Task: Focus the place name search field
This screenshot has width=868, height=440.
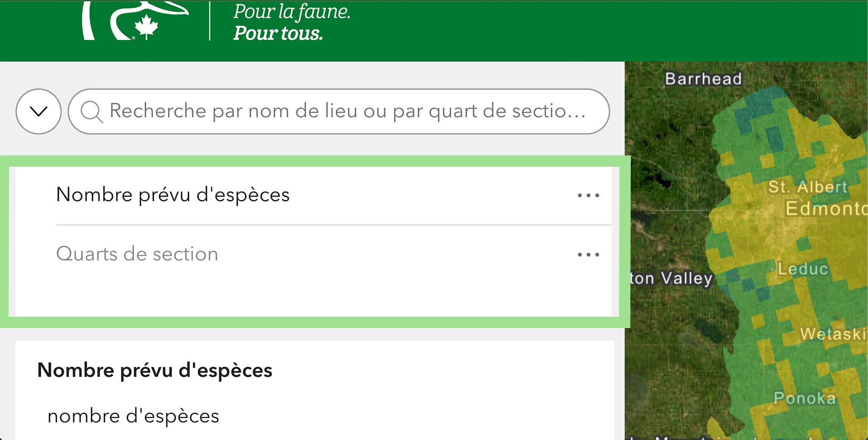Action: tap(339, 111)
